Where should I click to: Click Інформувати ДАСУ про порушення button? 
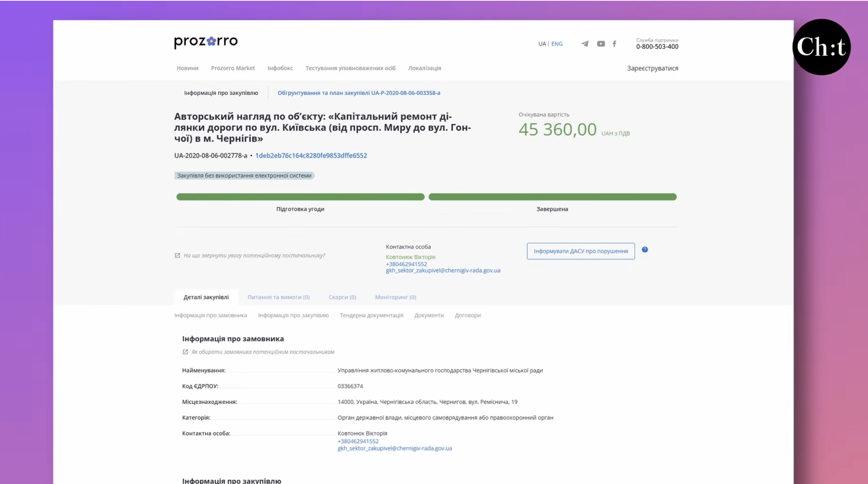581,251
